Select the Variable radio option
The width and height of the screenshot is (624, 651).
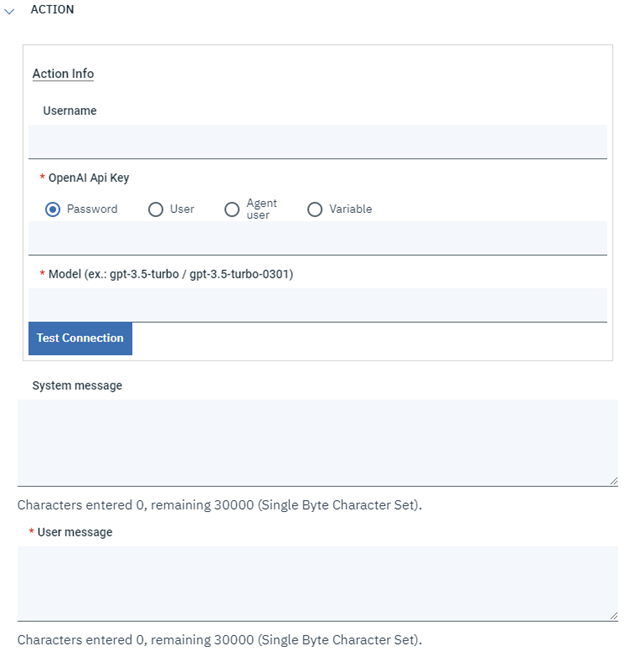[315, 210]
